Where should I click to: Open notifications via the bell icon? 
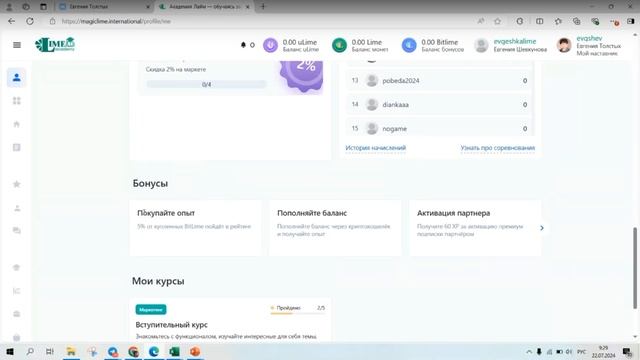[x=243, y=45]
